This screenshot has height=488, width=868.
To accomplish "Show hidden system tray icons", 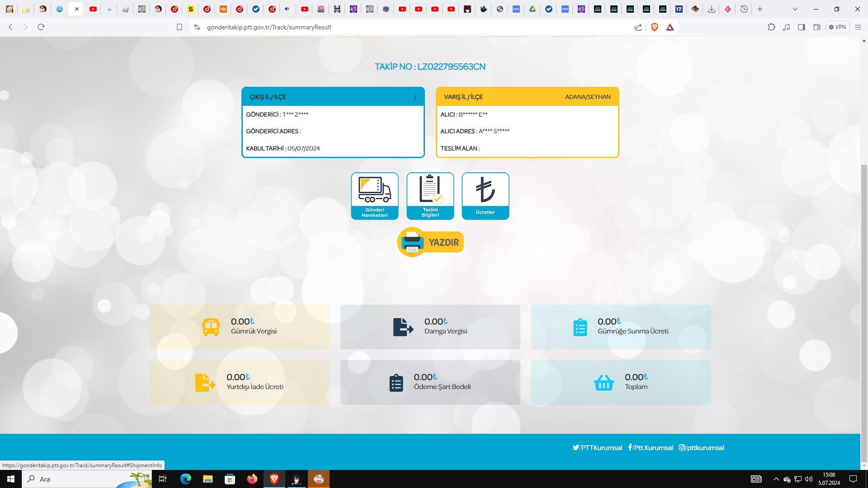I will click(x=776, y=479).
